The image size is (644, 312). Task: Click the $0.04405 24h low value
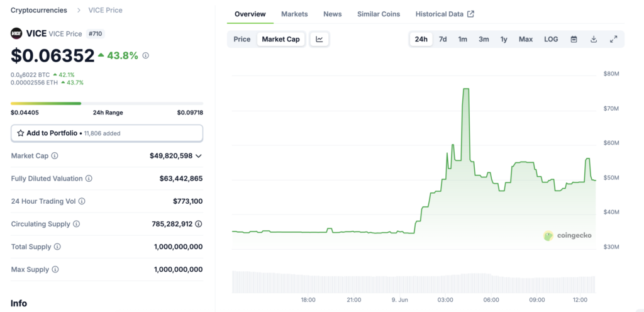25,113
